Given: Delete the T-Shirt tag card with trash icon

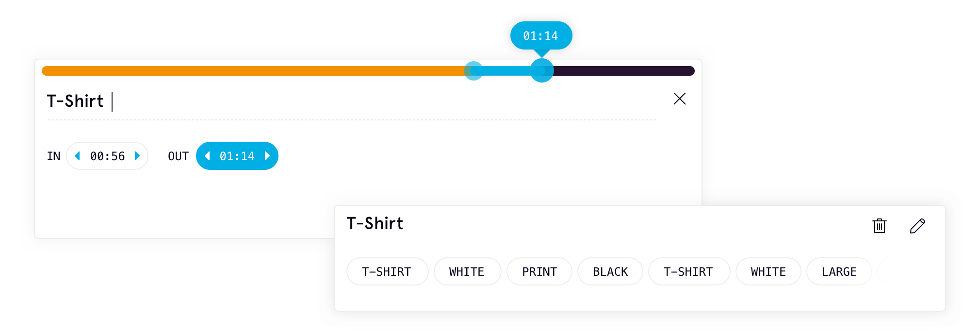Looking at the screenshot, I should pyautogui.click(x=879, y=226).
